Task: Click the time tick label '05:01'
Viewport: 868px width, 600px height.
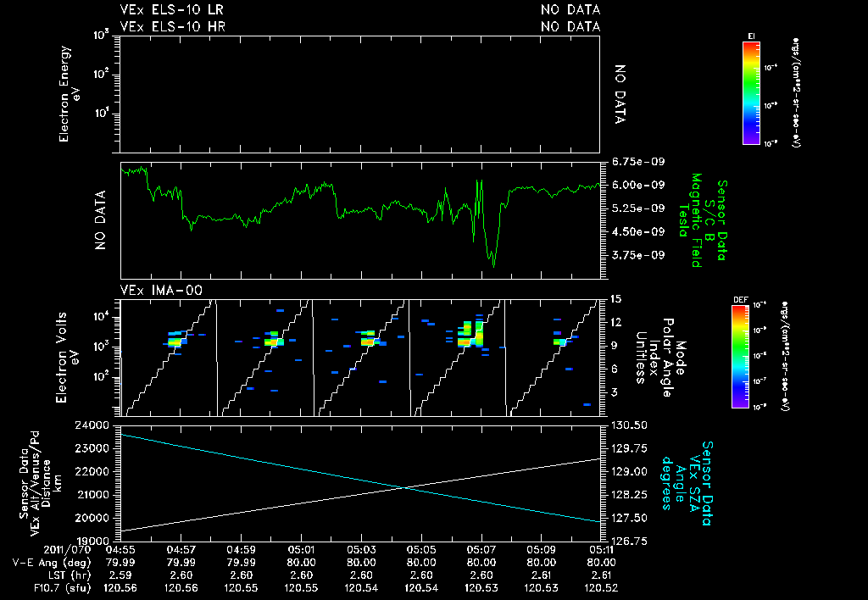Action: pos(301,550)
